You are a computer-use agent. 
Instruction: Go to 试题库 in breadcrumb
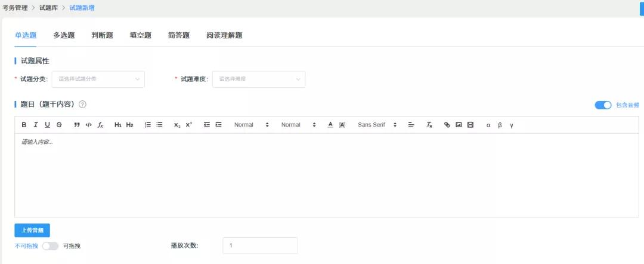48,7
